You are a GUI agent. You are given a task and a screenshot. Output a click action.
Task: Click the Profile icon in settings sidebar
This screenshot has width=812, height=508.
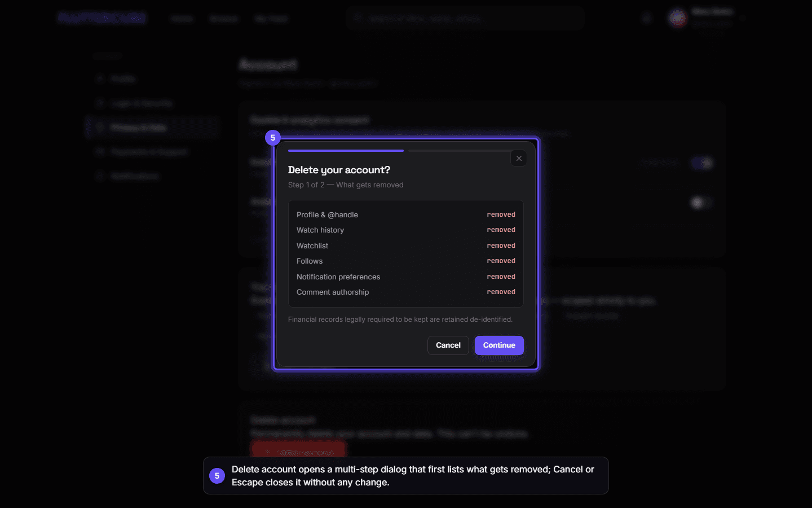tap(100, 78)
